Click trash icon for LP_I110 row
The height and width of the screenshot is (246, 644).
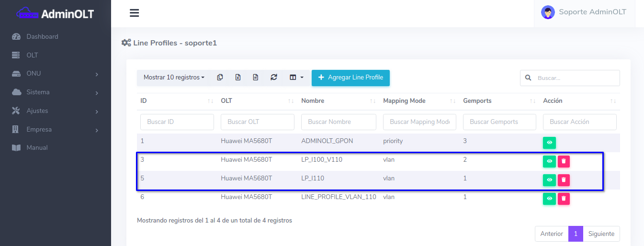[x=564, y=180]
